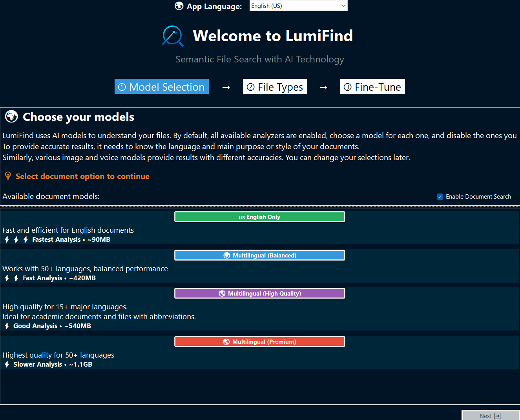520x420 pixels.
Task: Click globe icon in Multilingual (Balanced) button
Action: click(227, 256)
